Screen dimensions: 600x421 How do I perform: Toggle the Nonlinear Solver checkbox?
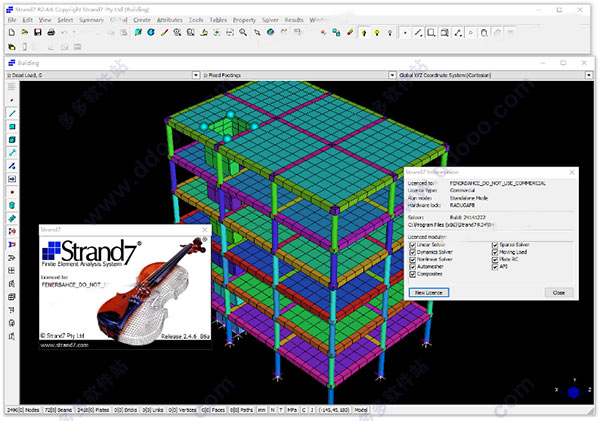(412, 259)
